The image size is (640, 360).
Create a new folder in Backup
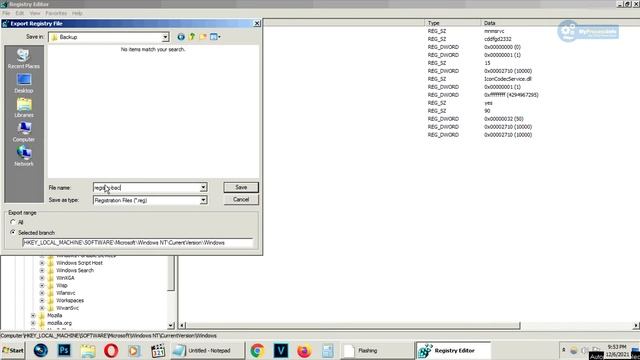203,37
